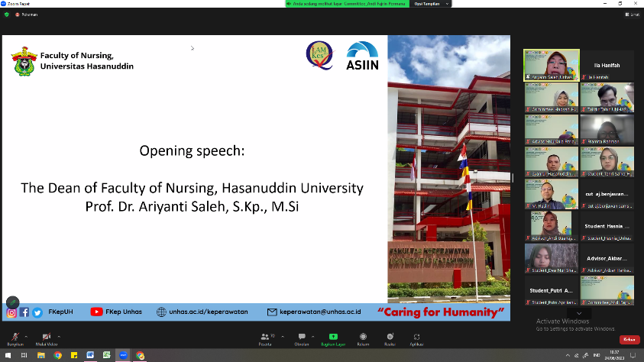
Task: Expand audio options arrow beside Bunyikan
Action: (x=26, y=336)
